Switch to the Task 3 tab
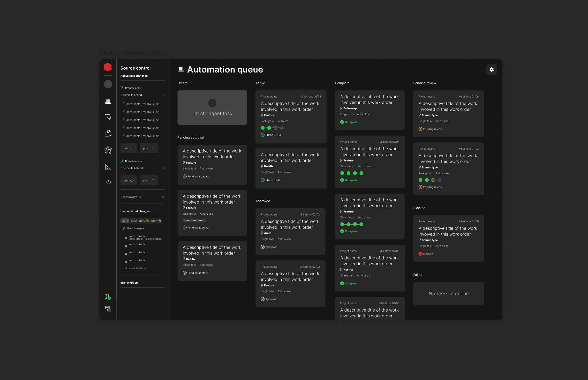Image resolution: width=588 pixels, height=380 pixels. 144,221
